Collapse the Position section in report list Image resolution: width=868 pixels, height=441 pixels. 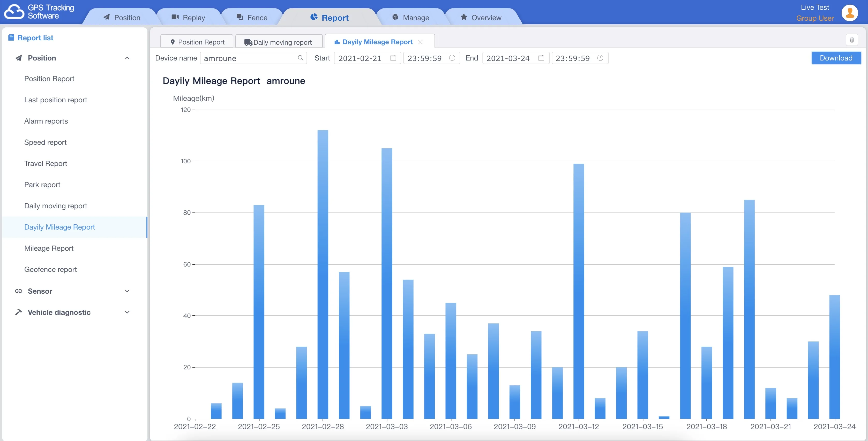[127, 58]
